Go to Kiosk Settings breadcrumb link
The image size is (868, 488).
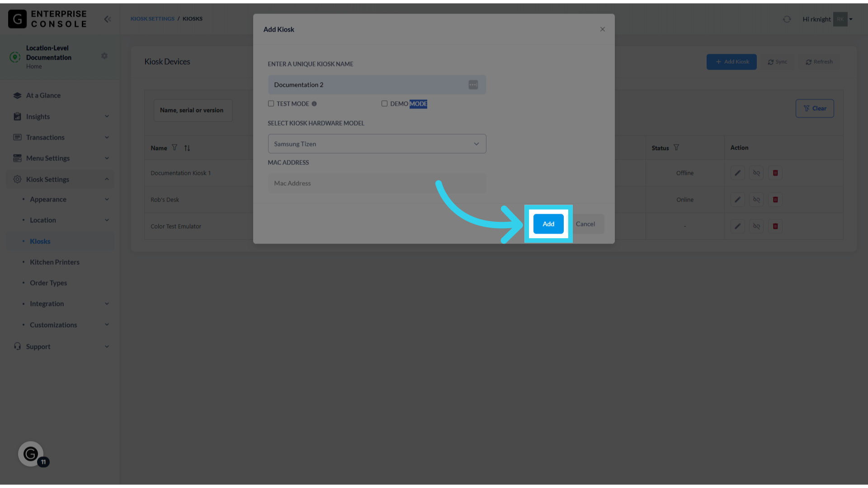(152, 19)
